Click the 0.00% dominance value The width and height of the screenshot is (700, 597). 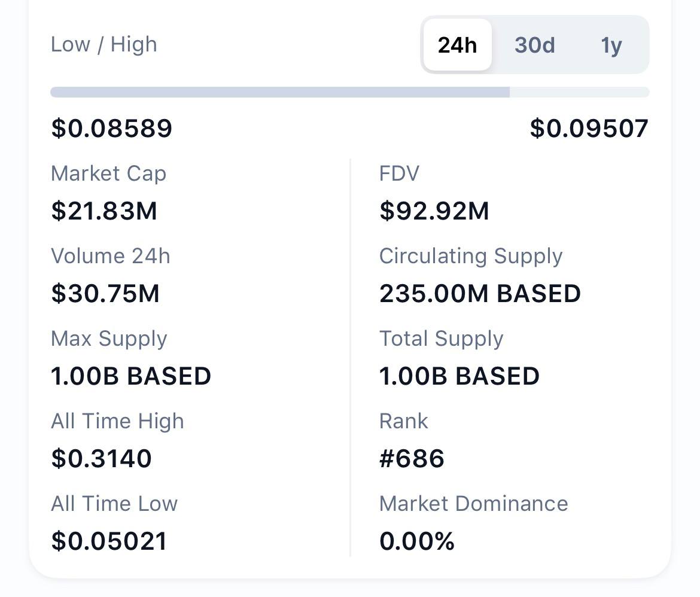point(416,541)
